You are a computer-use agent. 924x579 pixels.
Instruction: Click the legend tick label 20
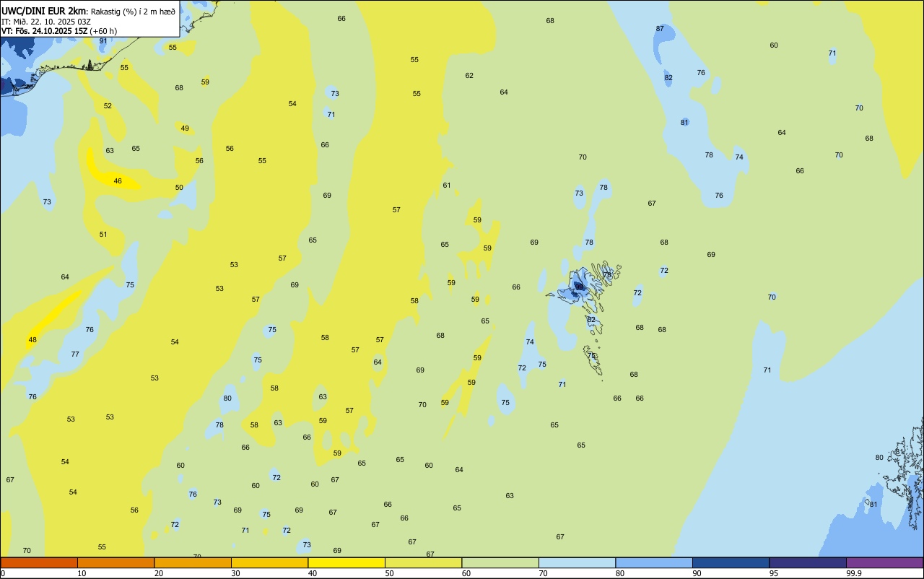[x=159, y=573]
